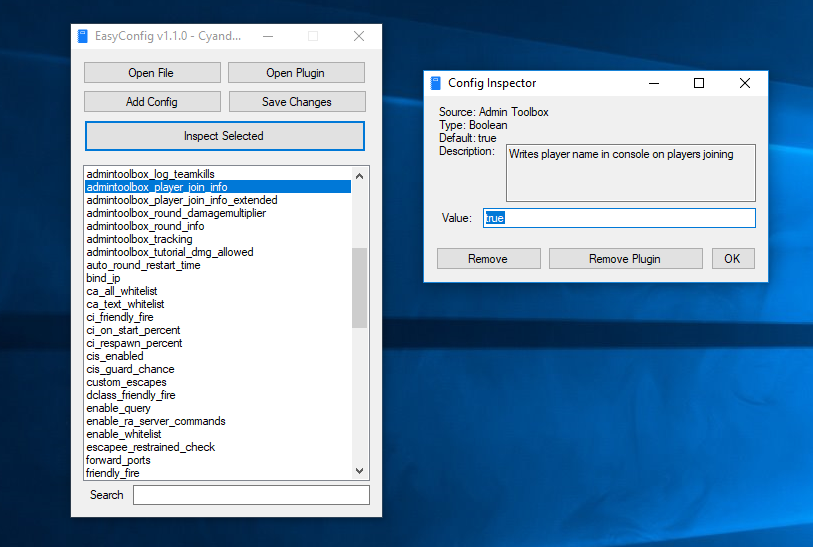This screenshot has height=547, width=813.
Task: Select auto_round_restart_time entry
Action: (x=218, y=264)
